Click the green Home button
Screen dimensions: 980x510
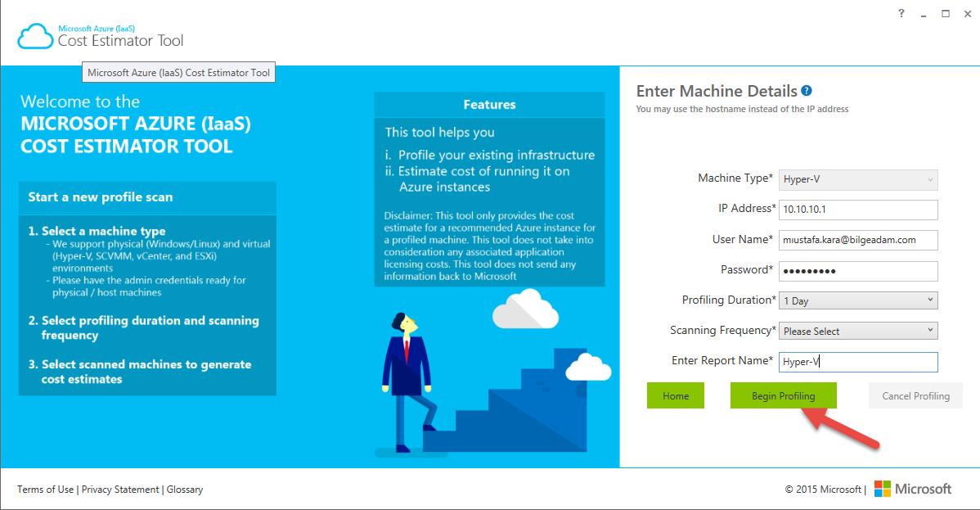click(x=676, y=395)
